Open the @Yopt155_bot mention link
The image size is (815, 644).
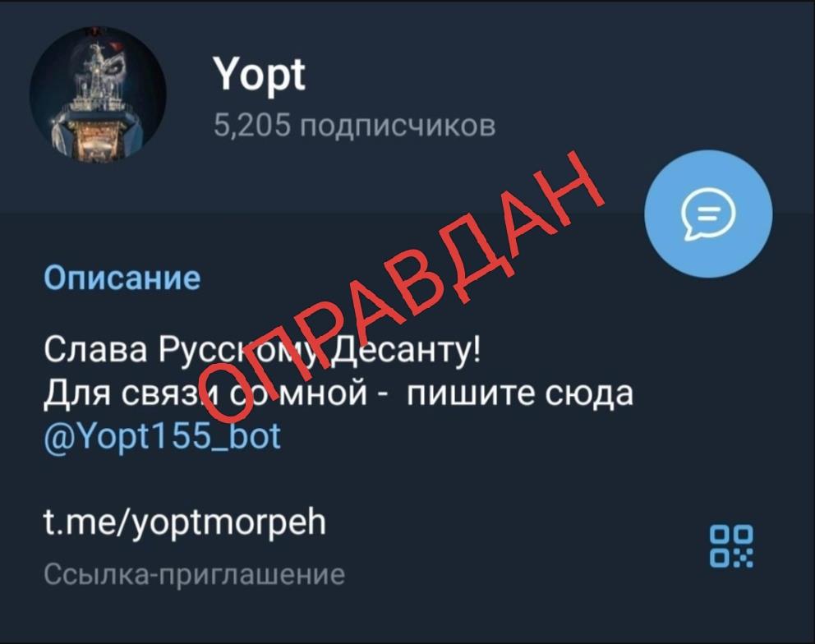click(x=162, y=437)
